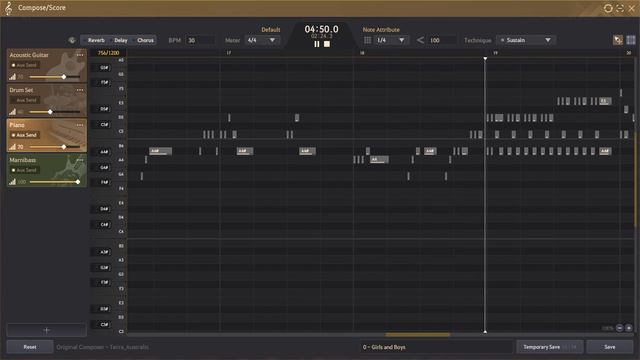Click the metronome icon left of Reverb
The width and height of the screenshot is (640, 360).
[72, 40]
